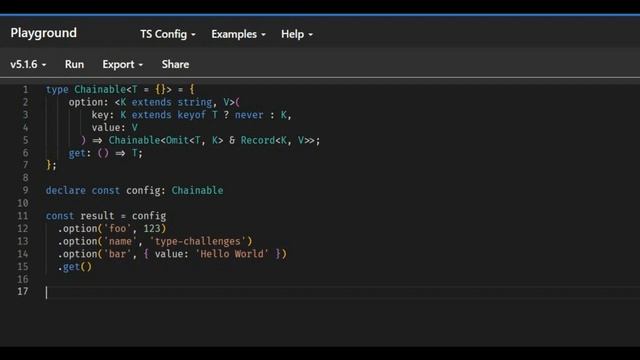This screenshot has width=640, height=360.
Task: Click the 'name' string on line 13
Action: [x=120, y=241]
